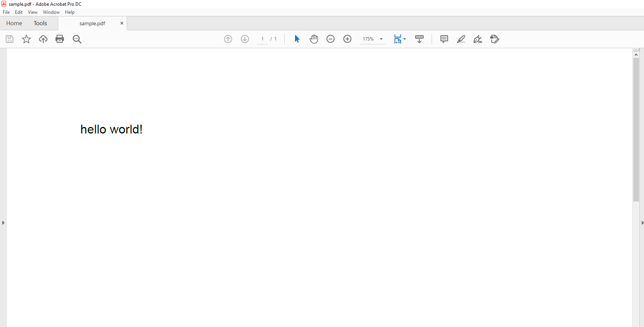Viewport: 644px width, 327px height.
Task: Zoom in with the plus button
Action: tap(347, 39)
